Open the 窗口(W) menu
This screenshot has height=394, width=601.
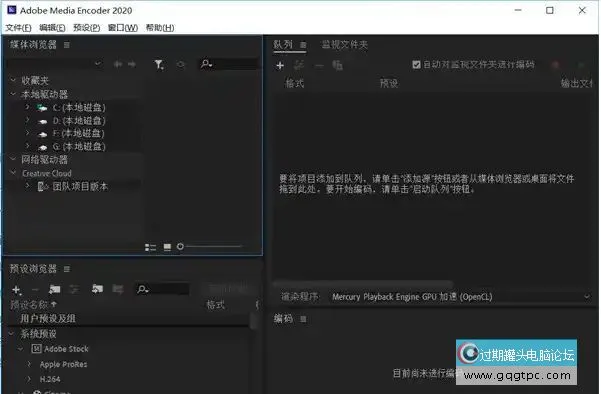click(x=123, y=28)
